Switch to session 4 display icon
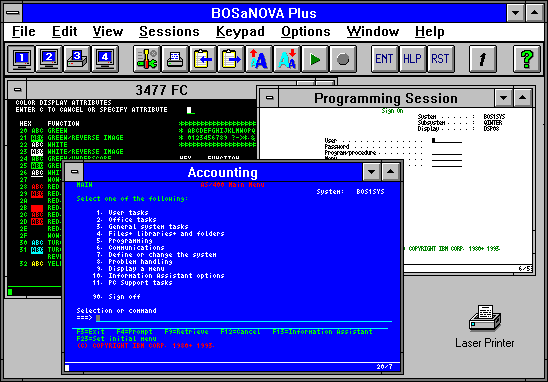 point(105,59)
